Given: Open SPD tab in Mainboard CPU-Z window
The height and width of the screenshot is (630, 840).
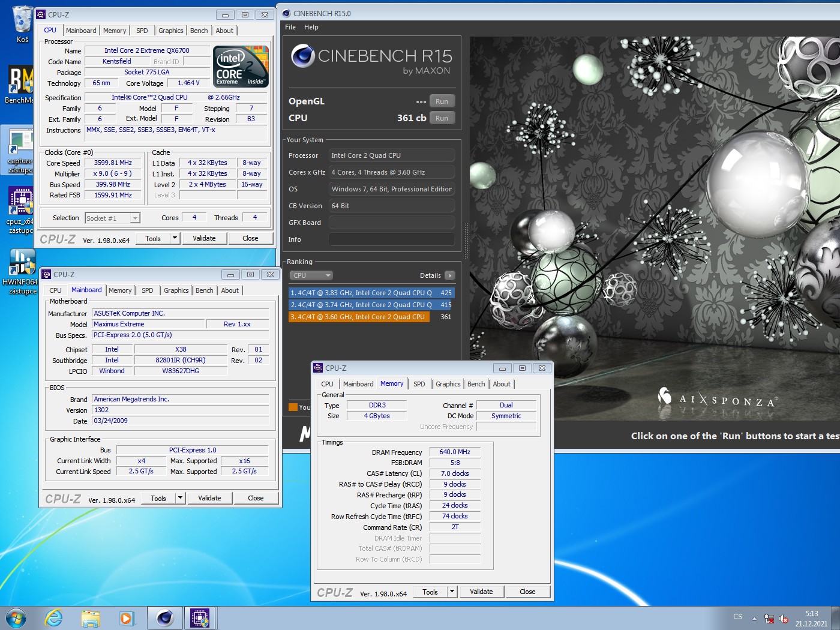Looking at the screenshot, I should (x=148, y=290).
